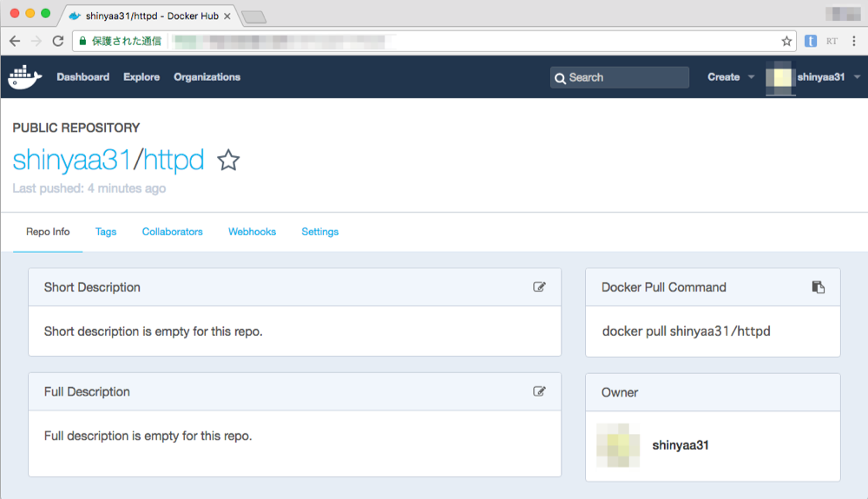Edit the Full Description
Viewport: 868px width, 499px height.
[x=539, y=391]
